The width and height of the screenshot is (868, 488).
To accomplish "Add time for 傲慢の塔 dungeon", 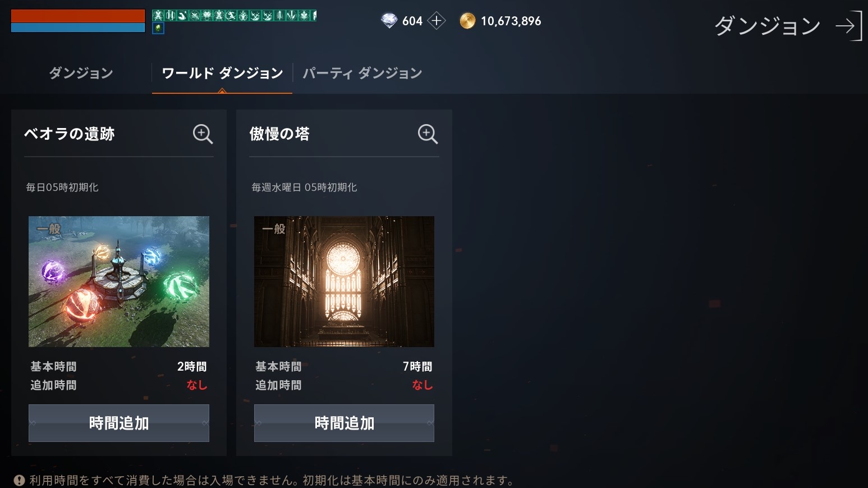I will 344,423.
